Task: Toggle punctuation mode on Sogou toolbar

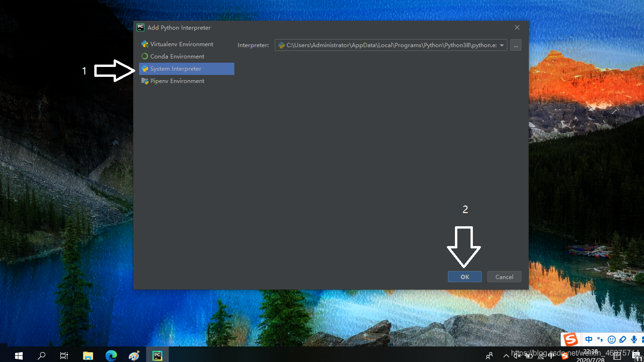Action: point(600,340)
